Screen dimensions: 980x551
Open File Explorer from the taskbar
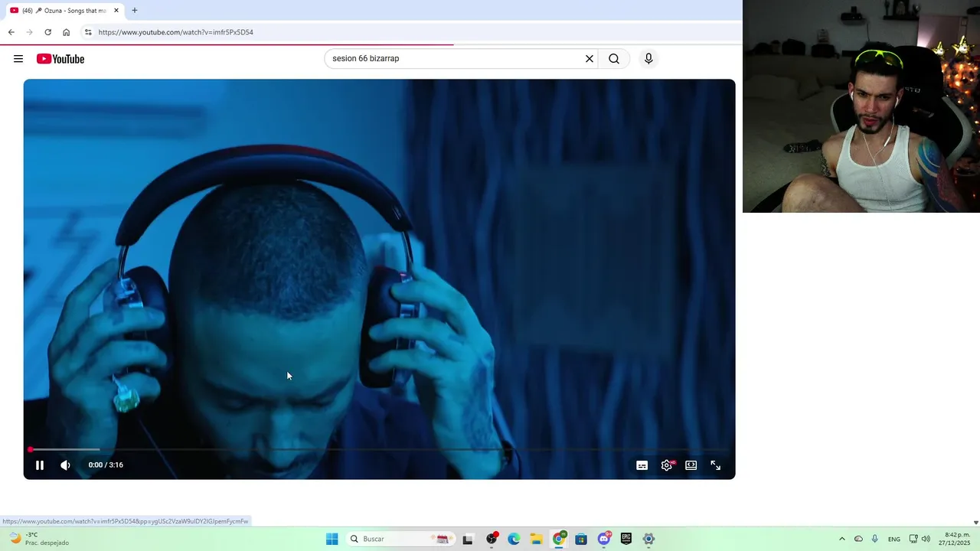point(536,539)
